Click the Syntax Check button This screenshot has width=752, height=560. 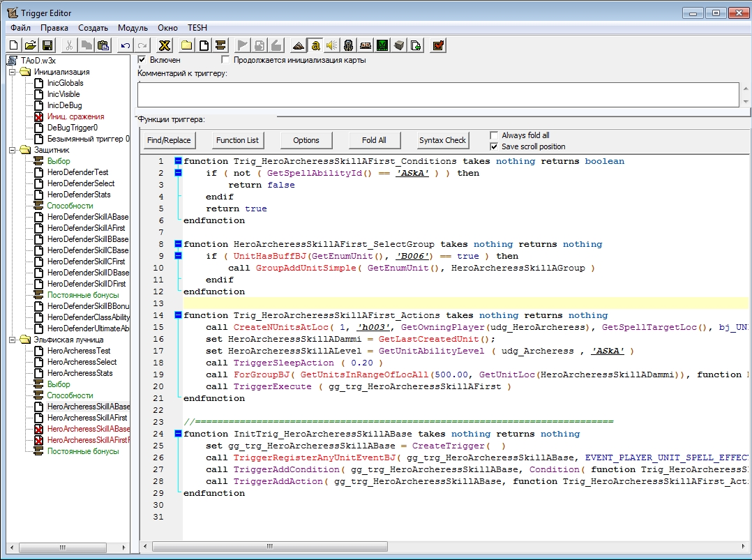pyautogui.click(x=442, y=140)
